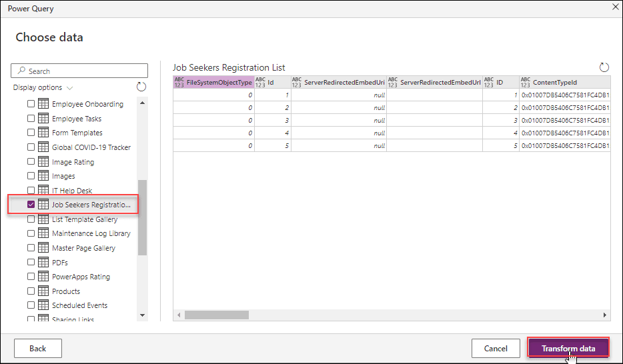Click the PDFs table icon
Screen dimensions: 623x364
[43, 262]
